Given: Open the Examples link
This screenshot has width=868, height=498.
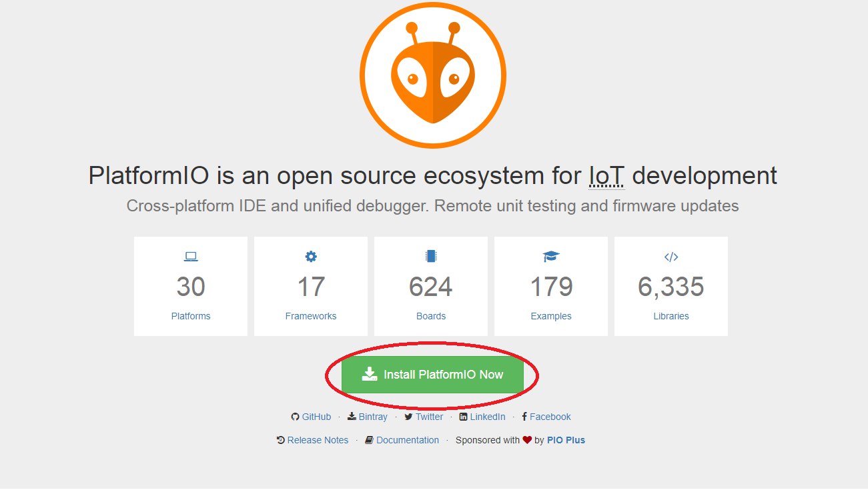Looking at the screenshot, I should click(551, 316).
